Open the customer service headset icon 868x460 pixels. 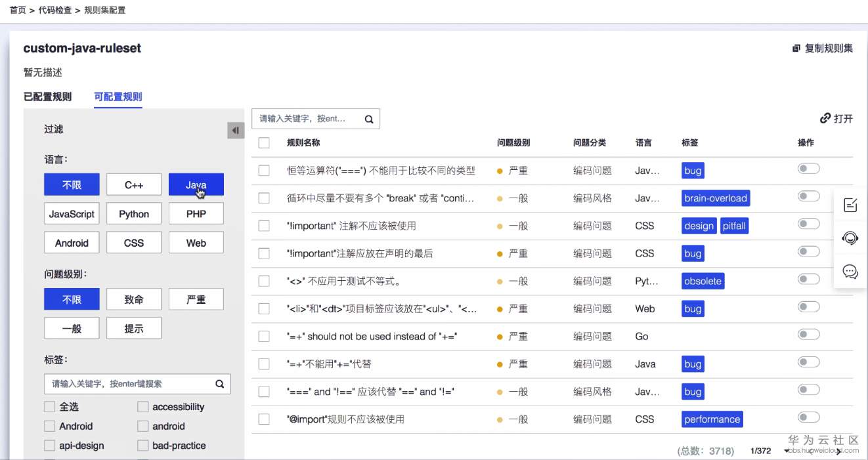[x=850, y=238]
